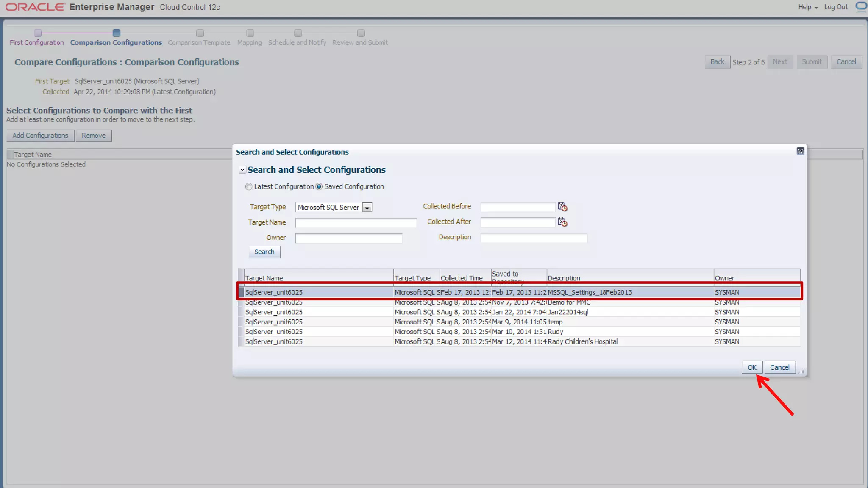Click the Owner input field
Screen dimensions: 868x488
click(x=348, y=238)
